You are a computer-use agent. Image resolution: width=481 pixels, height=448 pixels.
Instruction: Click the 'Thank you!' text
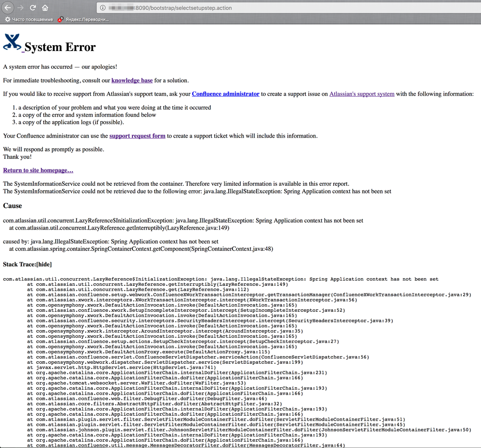17,157
